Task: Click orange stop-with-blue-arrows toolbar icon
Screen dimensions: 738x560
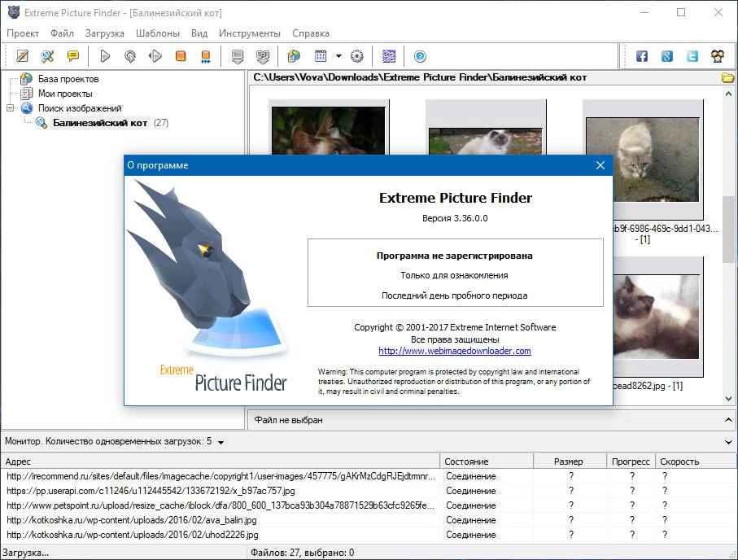Action: [x=206, y=56]
